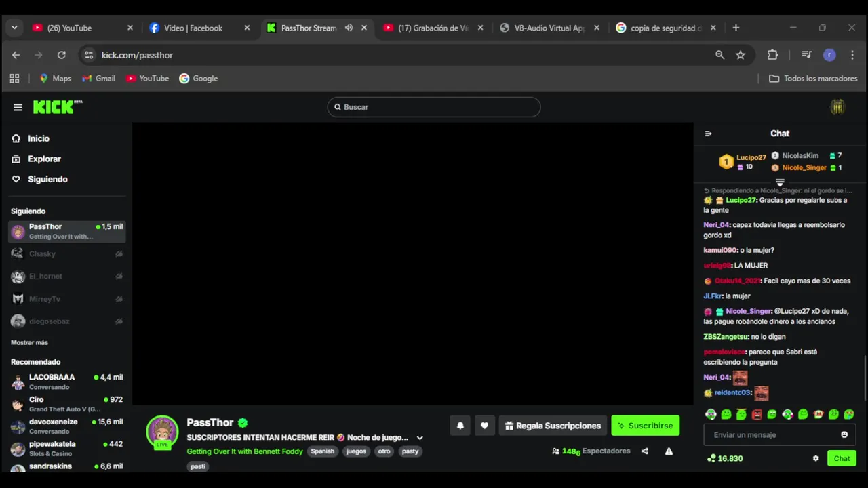Expand the pinned gifters leaderboard handle
This screenshot has width=868, height=488.
click(780, 182)
